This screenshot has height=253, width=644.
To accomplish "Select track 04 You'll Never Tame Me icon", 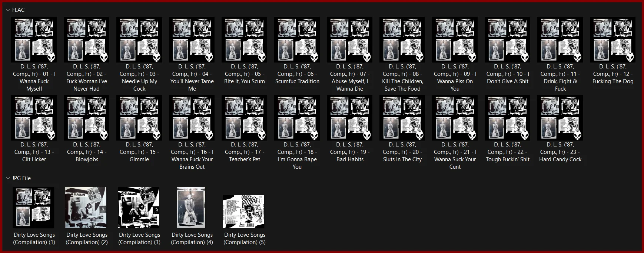I will (192, 40).
